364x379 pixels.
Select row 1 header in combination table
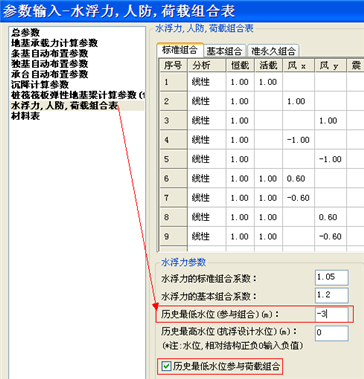point(173,82)
